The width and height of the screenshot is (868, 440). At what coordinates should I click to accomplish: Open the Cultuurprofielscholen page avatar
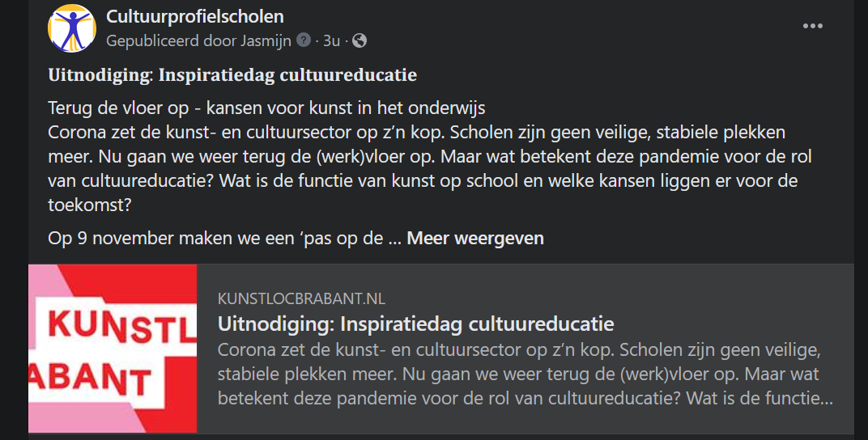[72, 28]
